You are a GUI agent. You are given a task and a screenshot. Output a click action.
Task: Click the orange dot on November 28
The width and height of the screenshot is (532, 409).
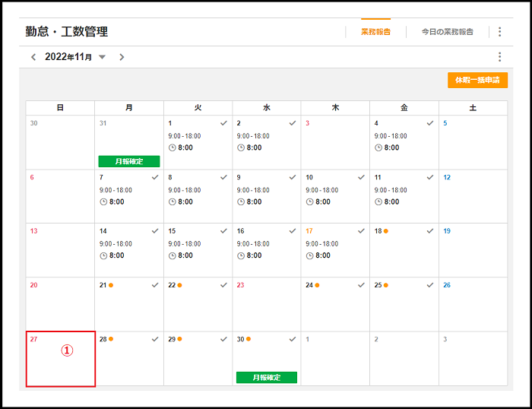click(111, 339)
